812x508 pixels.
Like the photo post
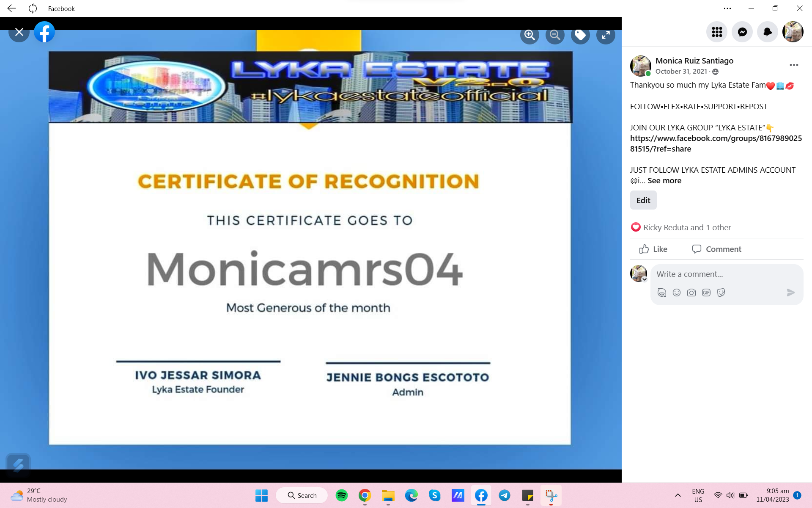[653, 249]
